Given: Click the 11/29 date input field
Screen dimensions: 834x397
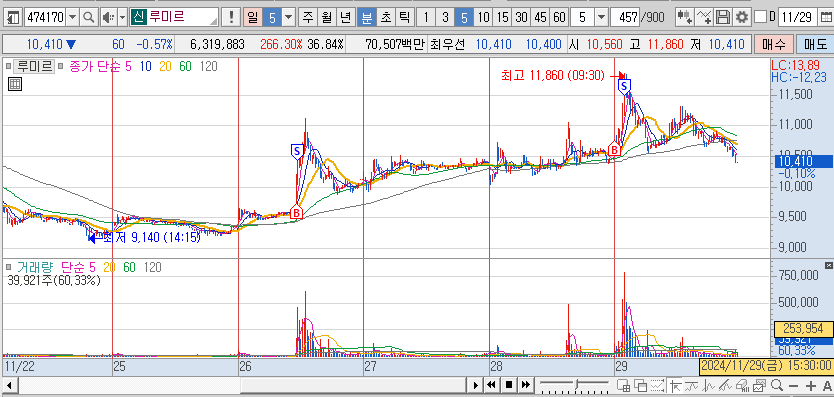Looking at the screenshot, I should [x=797, y=18].
